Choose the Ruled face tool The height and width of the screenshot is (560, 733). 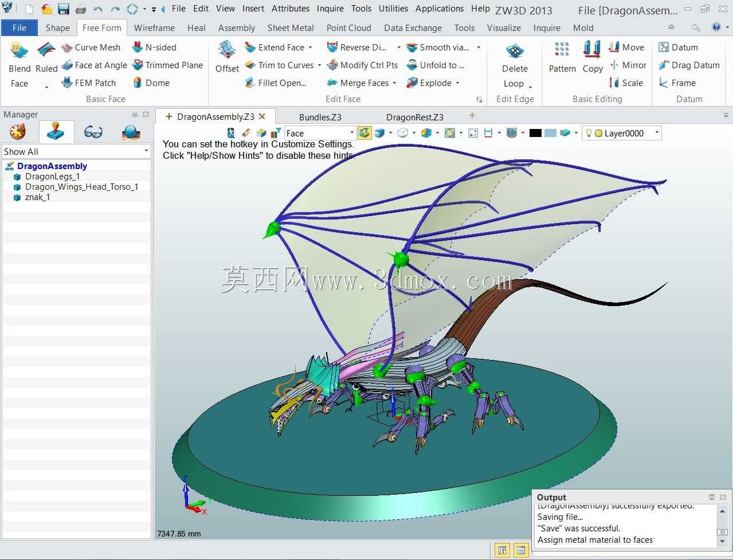pyautogui.click(x=46, y=65)
